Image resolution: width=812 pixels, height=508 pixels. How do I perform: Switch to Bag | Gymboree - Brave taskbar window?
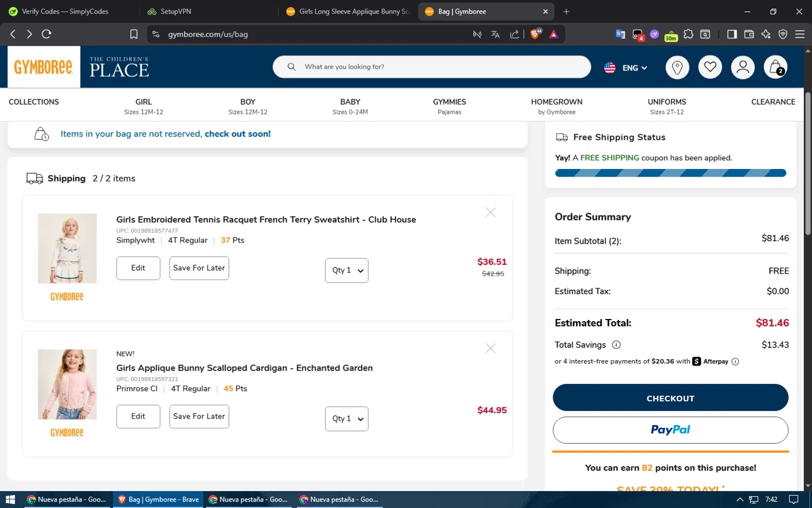159,499
